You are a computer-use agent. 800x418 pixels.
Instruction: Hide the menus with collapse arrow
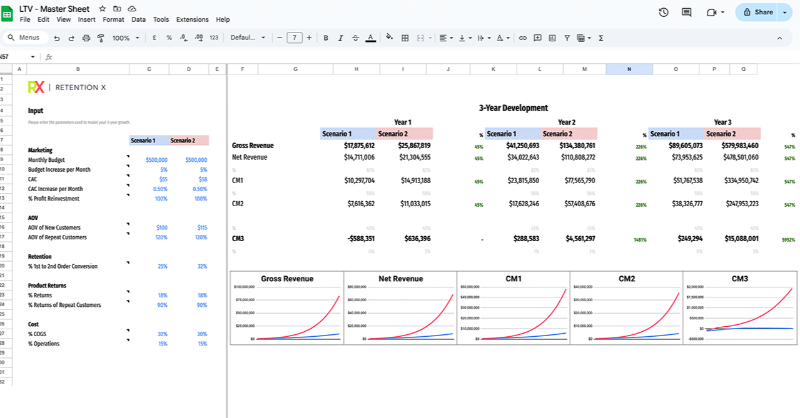click(x=779, y=38)
